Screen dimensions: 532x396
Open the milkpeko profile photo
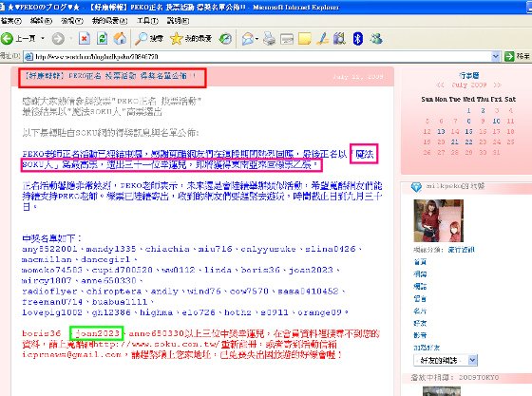pyautogui.click(x=438, y=220)
